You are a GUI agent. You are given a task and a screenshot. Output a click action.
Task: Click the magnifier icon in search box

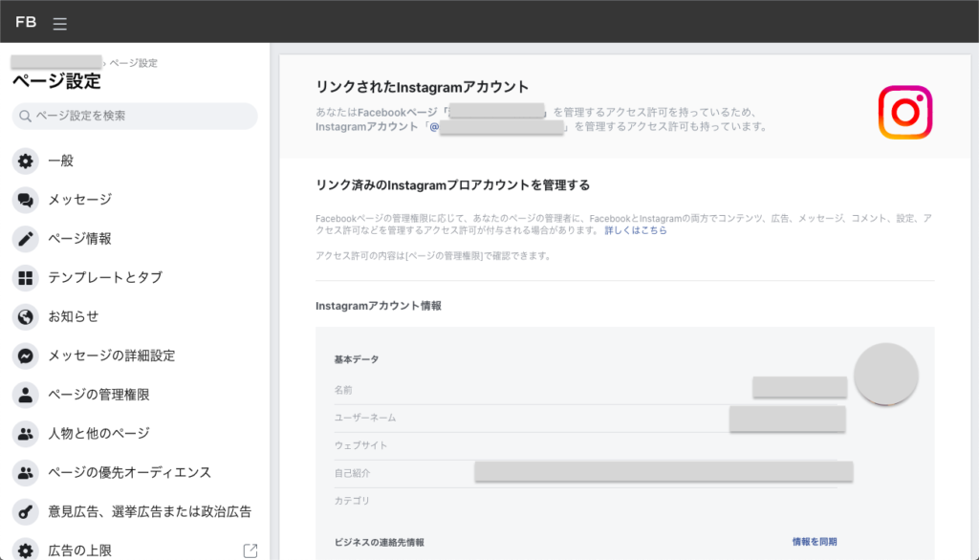(25, 117)
